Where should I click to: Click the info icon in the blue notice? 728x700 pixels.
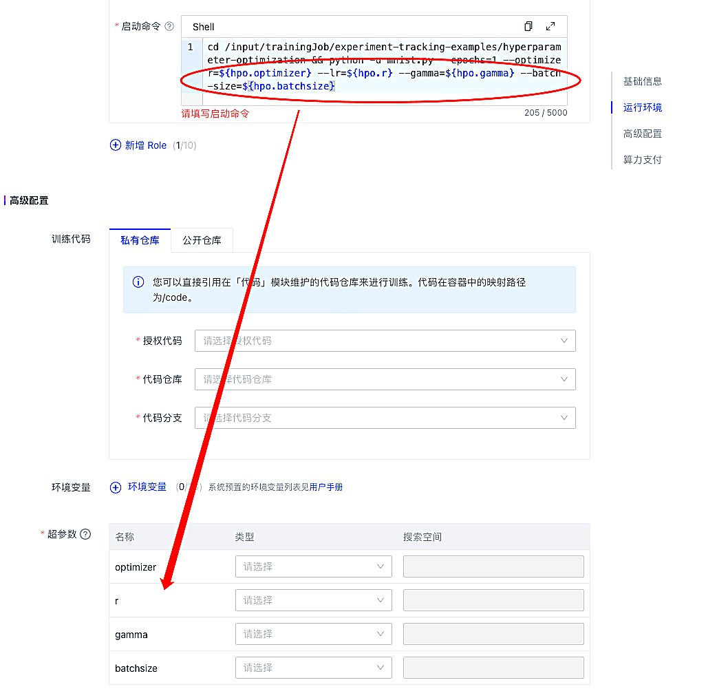click(138, 282)
